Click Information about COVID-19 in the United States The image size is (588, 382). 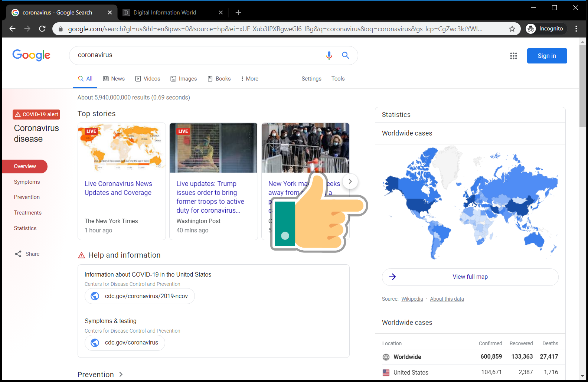click(x=148, y=275)
